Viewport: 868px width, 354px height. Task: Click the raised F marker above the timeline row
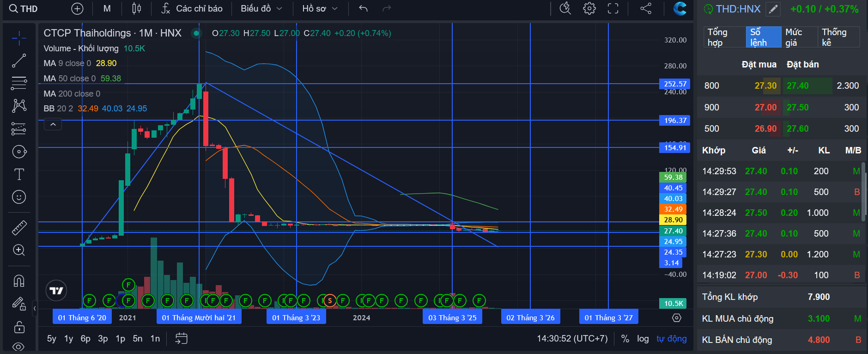click(x=128, y=285)
